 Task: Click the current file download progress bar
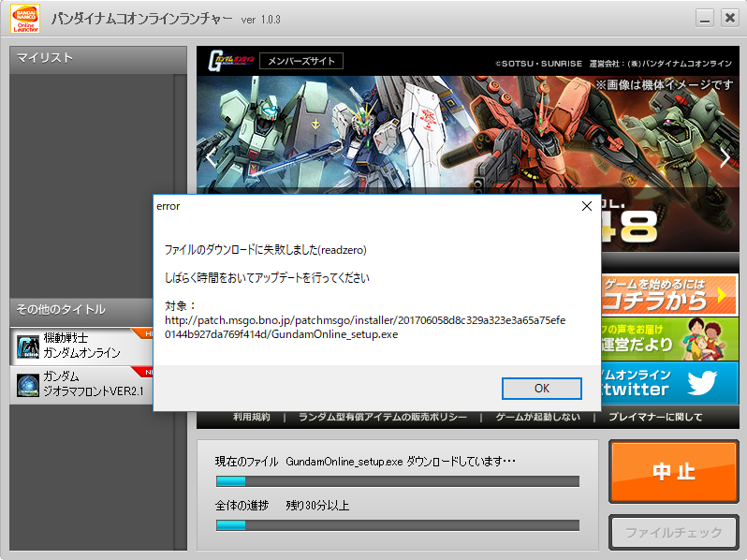click(397, 481)
